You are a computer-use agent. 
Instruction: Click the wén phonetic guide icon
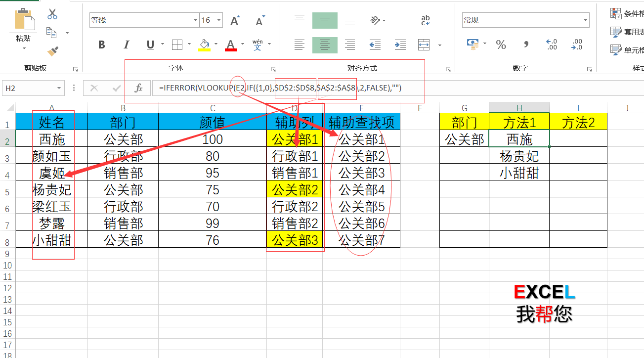point(258,45)
